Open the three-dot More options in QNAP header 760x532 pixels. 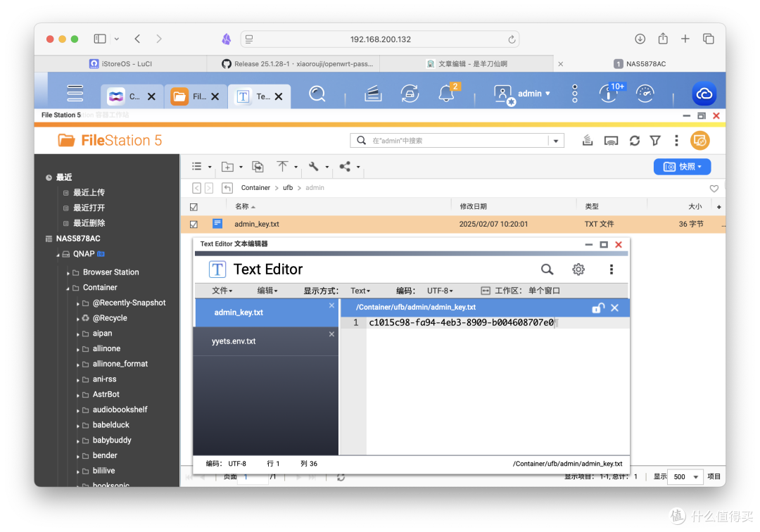[575, 93]
